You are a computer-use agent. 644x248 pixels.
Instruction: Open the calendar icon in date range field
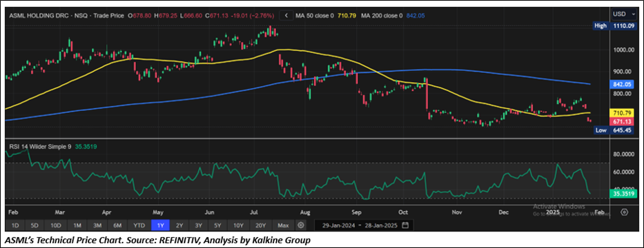click(405, 225)
